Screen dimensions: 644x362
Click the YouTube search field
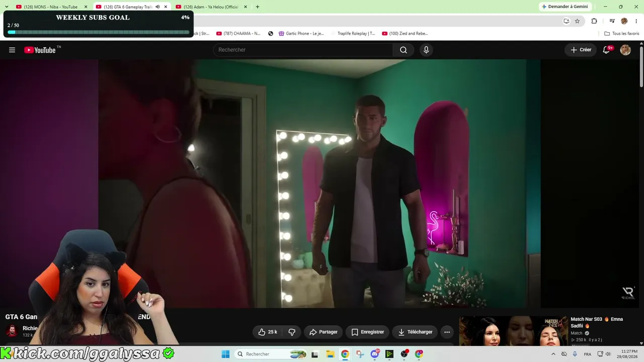(x=303, y=50)
